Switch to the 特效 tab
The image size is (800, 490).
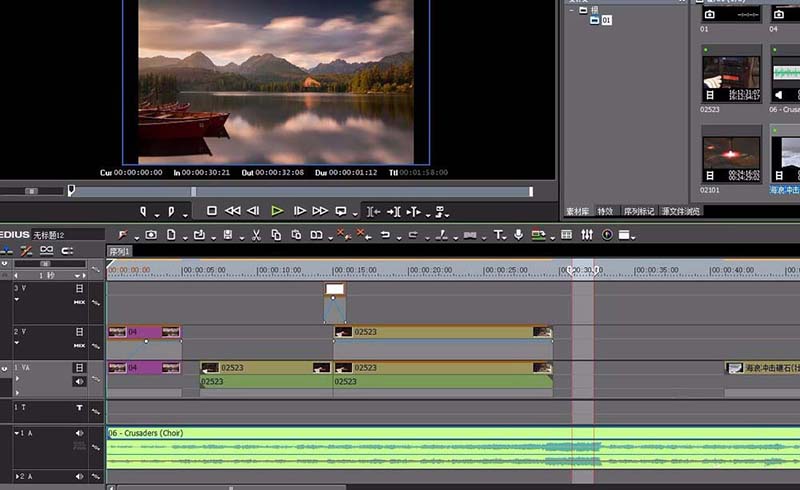605,211
